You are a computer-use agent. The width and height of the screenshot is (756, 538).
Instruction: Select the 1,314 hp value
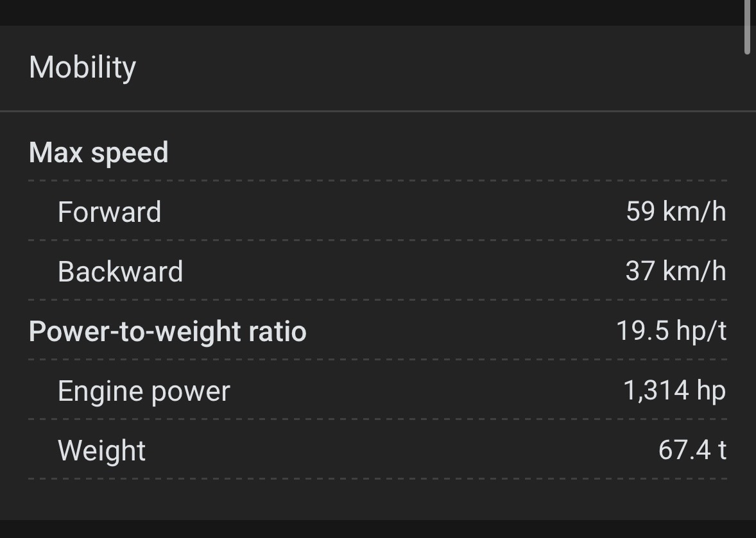(x=674, y=390)
